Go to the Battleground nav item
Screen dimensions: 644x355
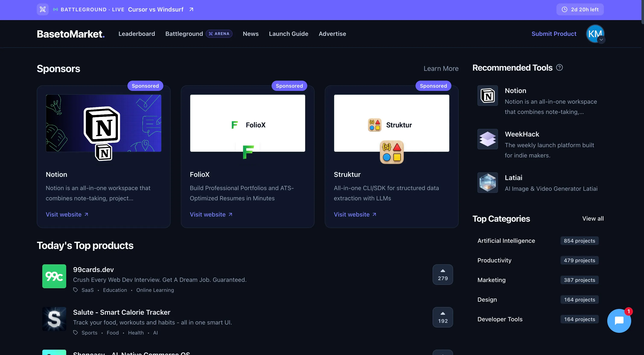tap(184, 34)
